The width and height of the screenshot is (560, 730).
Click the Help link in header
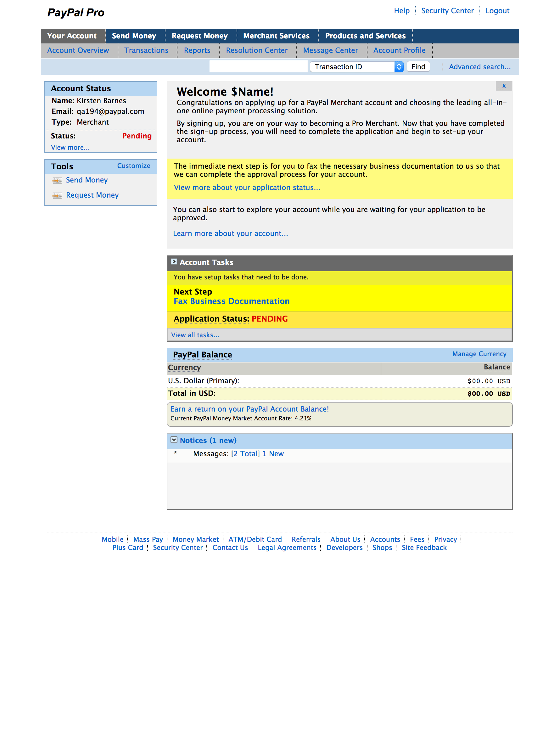coord(402,11)
